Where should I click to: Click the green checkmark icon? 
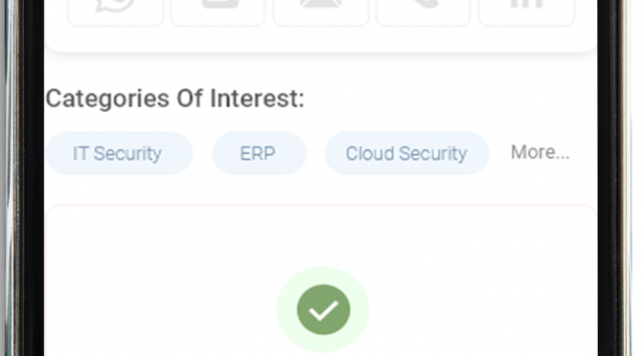[x=323, y=310]
